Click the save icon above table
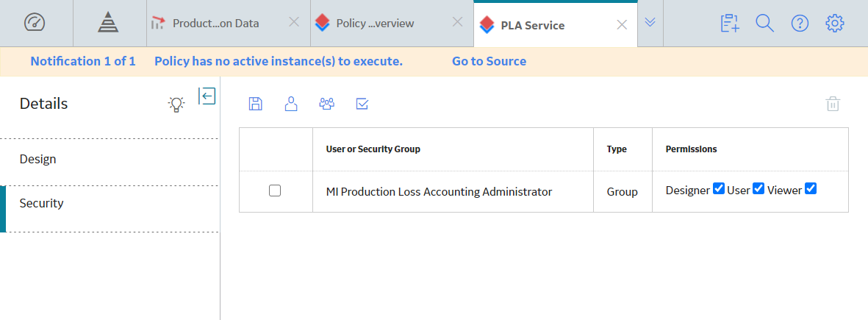Viewport: 868px width, 320px height. 255,104
